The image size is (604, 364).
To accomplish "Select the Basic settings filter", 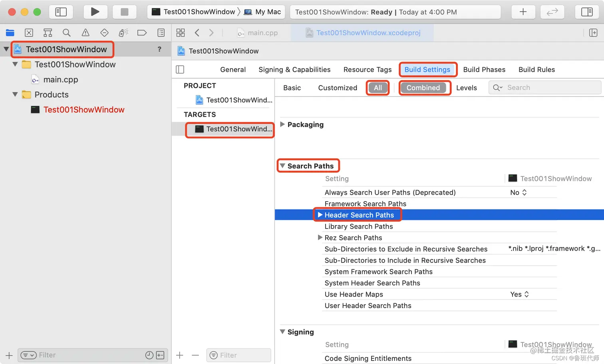I will [x=292, y=88].
